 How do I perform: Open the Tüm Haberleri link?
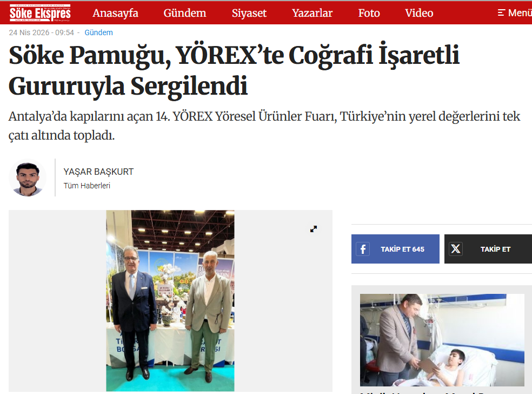pyautogui.click(x=87, y=186)
